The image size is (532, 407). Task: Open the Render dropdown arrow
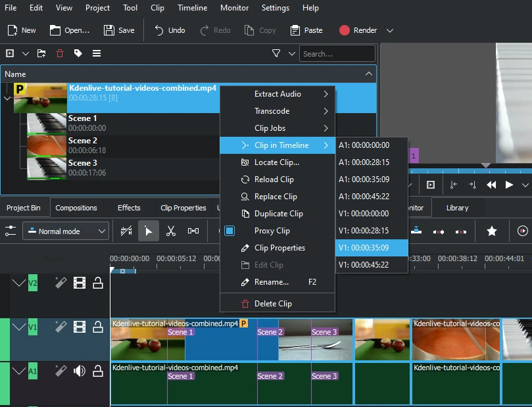coord(390,30)
